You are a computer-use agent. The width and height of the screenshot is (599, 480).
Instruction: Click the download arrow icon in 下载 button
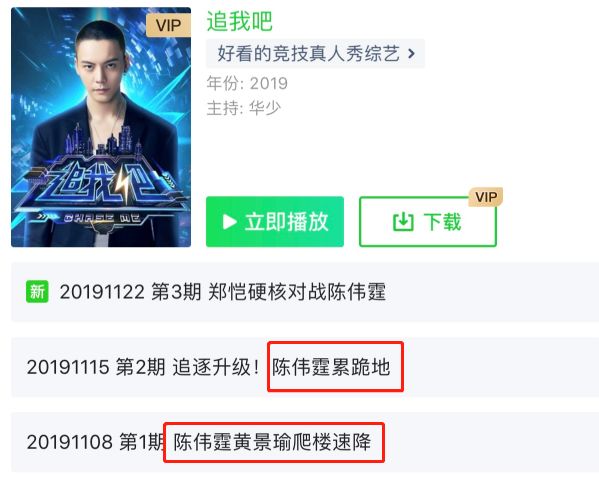[x=403, y=222]
